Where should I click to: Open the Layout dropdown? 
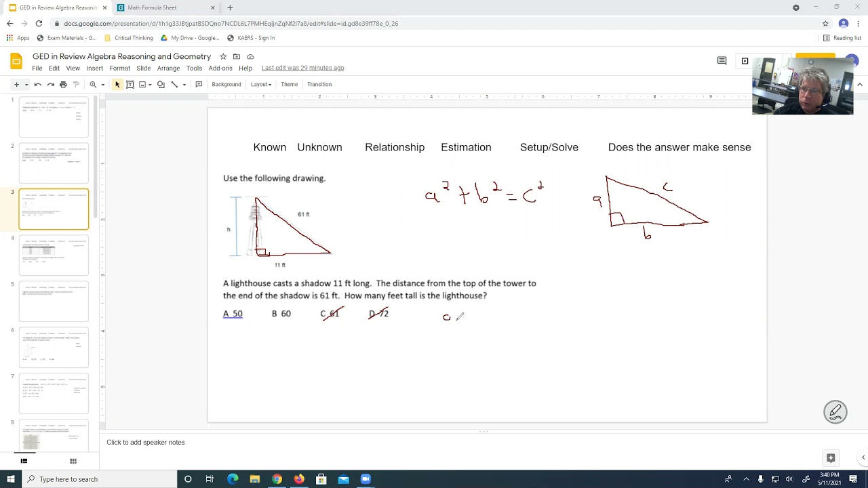pyautogui.click(x=261, y=85)
